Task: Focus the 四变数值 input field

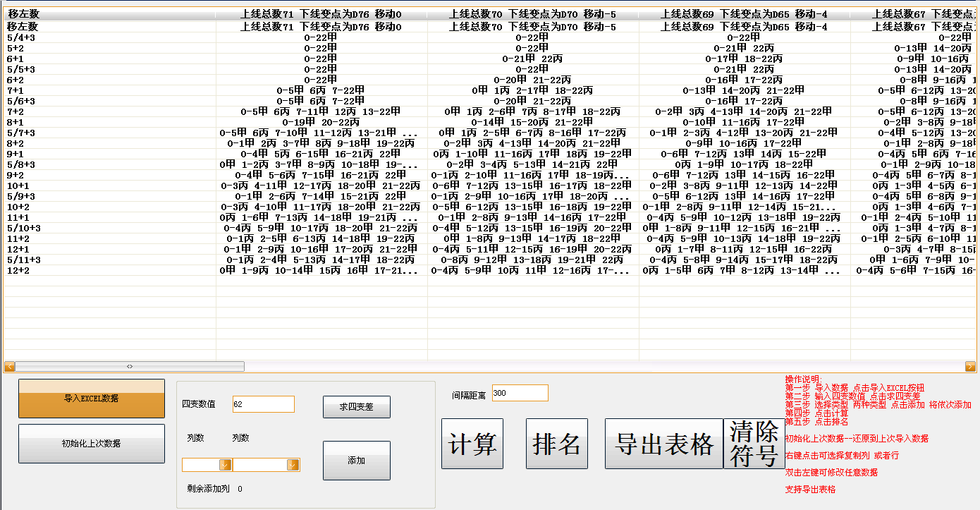Action: click(x=262, y=404)
